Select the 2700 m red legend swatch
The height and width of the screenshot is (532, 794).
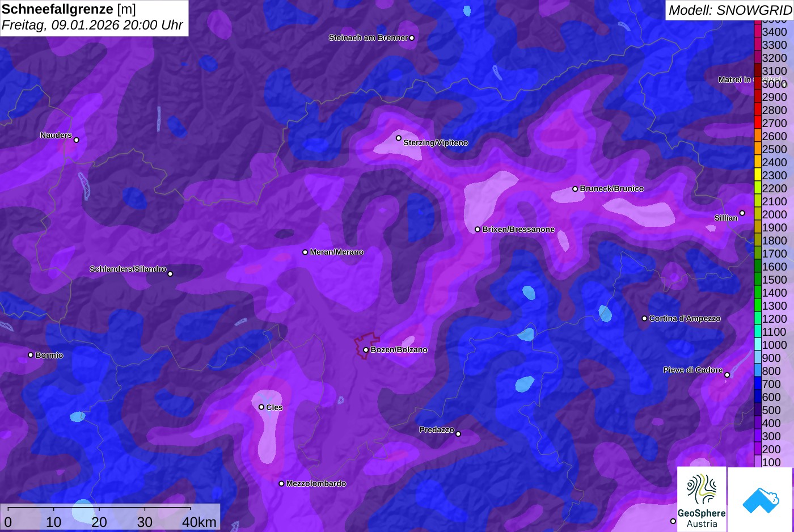757,123
